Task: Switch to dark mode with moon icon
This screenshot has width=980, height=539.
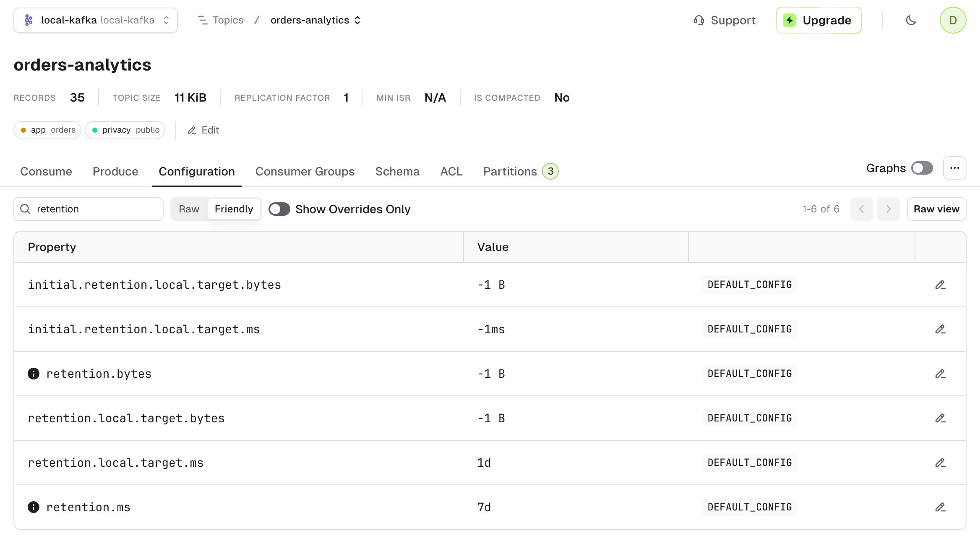Action: coord(911,20)
